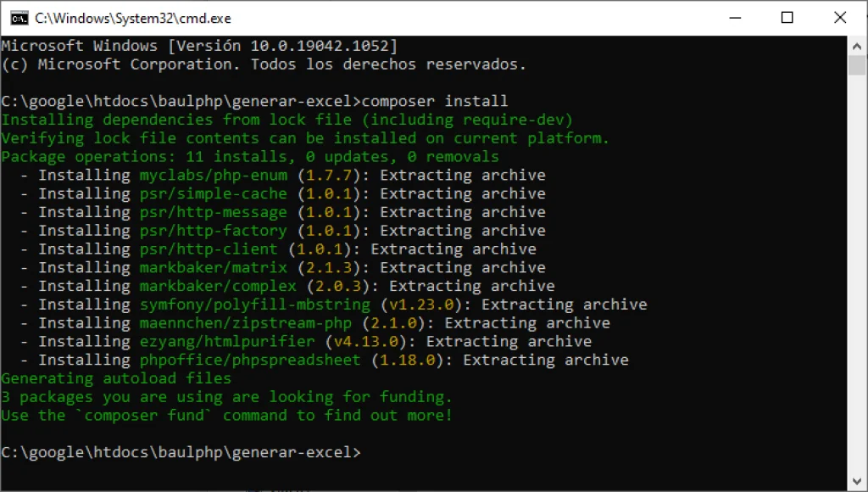Click 'Package operations: 11 installs' line
This screenshot has width=868, height=492.
pyautogui.click(x=250, y=157)
